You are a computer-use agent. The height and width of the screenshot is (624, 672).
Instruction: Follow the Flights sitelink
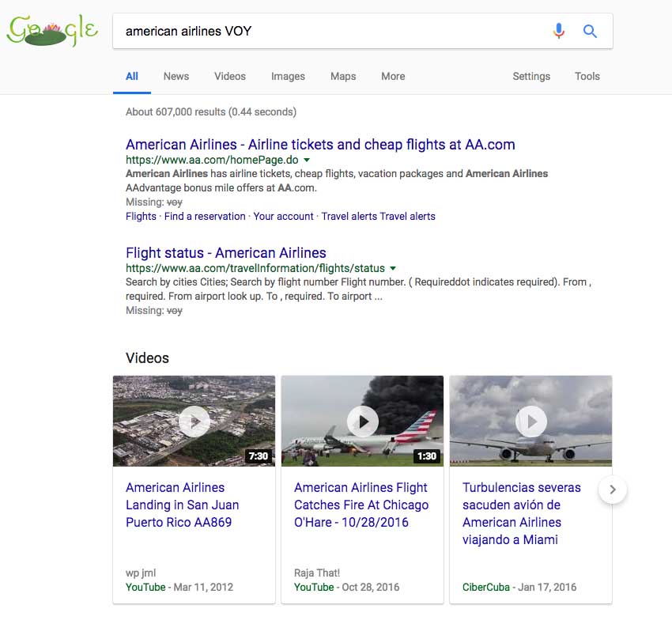click(x=141, y=217)
